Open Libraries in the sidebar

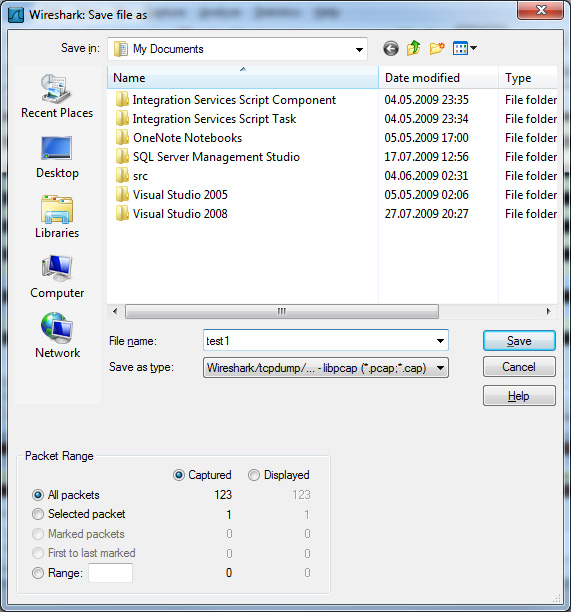(57, 217)
